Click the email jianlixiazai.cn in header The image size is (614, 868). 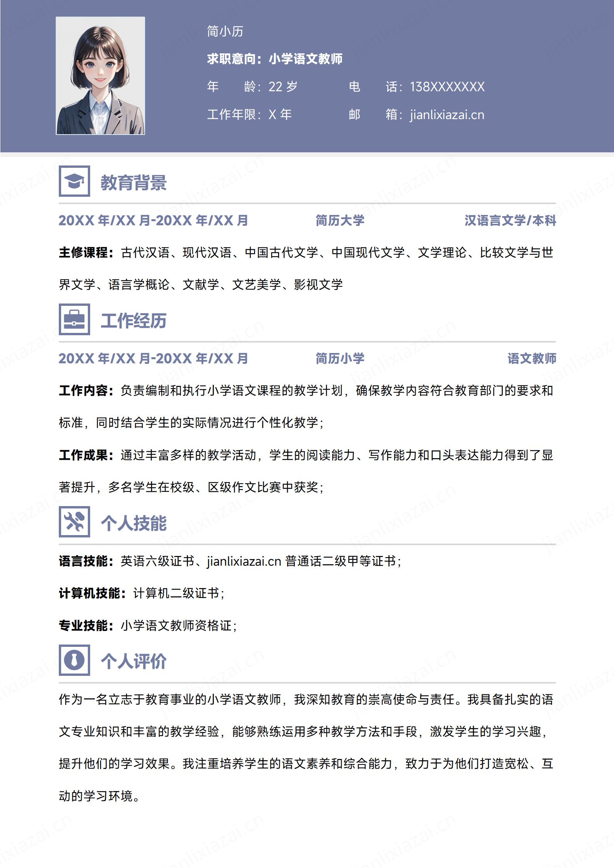[447, 115]
